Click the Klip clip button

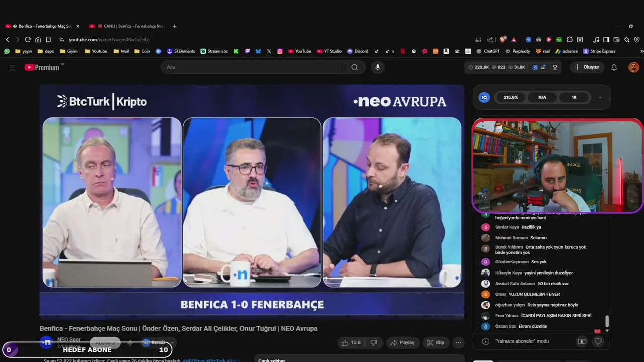(436, 343)
